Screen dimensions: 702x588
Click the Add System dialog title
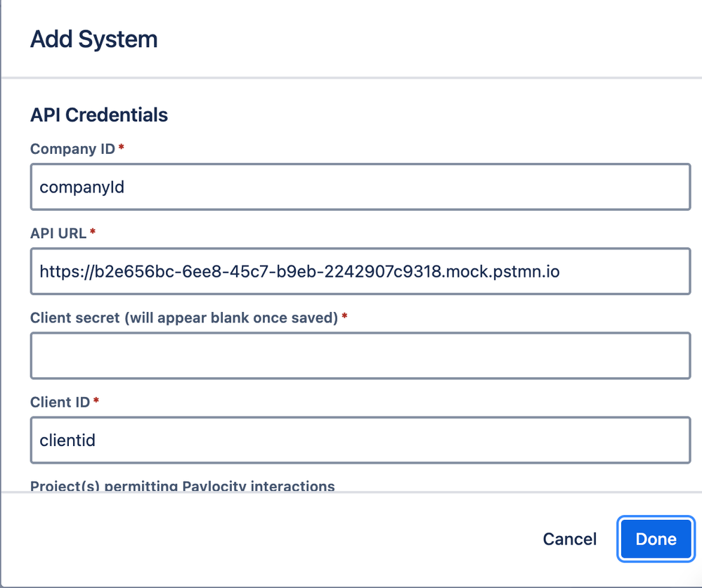click(x=93, y=39)
